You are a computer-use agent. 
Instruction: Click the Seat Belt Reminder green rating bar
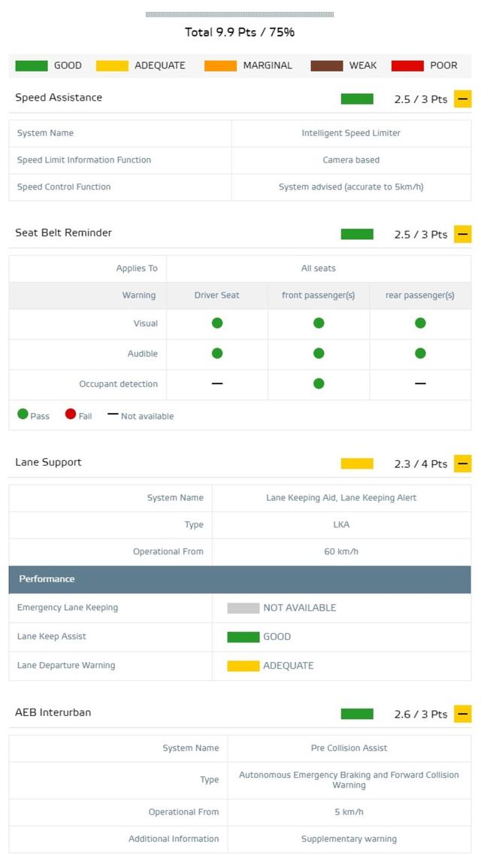(x=357, y=234)
